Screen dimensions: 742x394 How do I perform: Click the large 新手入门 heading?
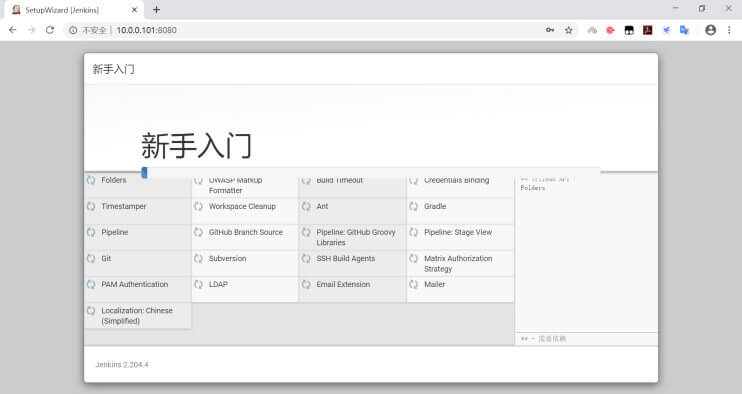click(x=196, y=146)
